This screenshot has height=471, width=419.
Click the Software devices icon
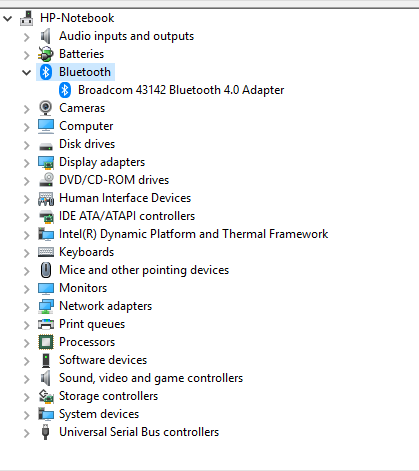(46, 360)
